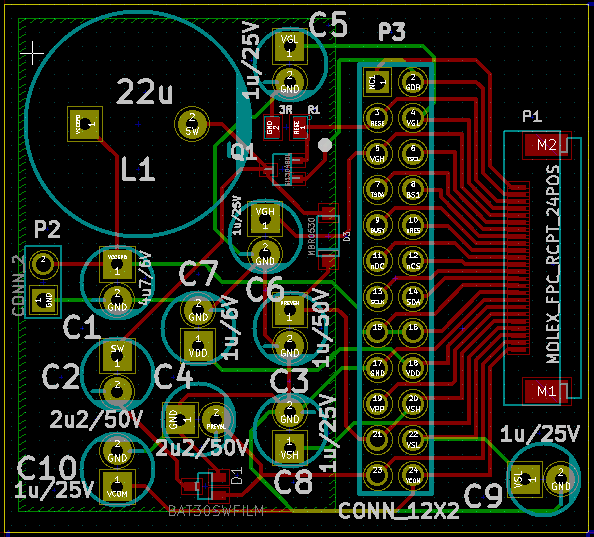Select the BAT30SWFILM value text
594x537 pixels.
[x=216, y=511]
